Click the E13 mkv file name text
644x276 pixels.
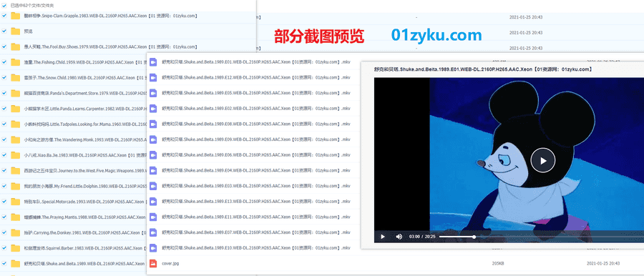pos(256,202)
